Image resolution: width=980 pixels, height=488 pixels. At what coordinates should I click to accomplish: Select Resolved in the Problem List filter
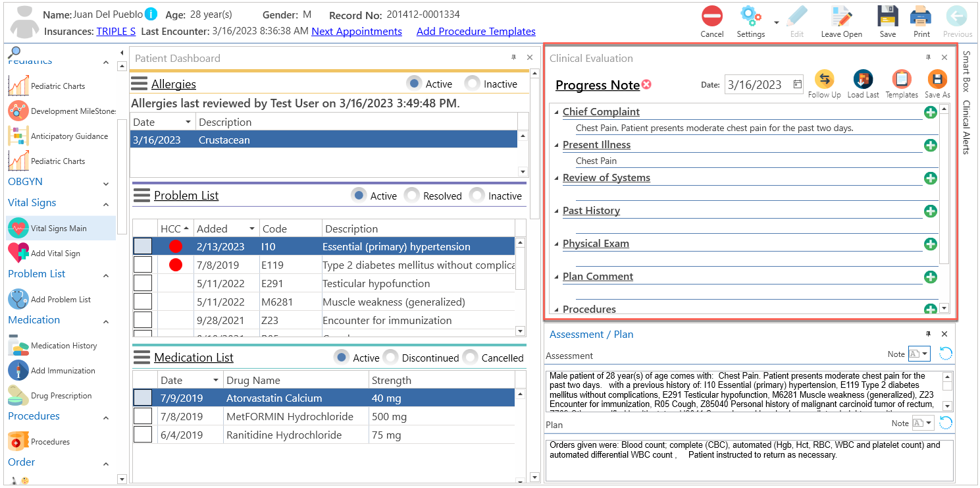tap(411, 195)
